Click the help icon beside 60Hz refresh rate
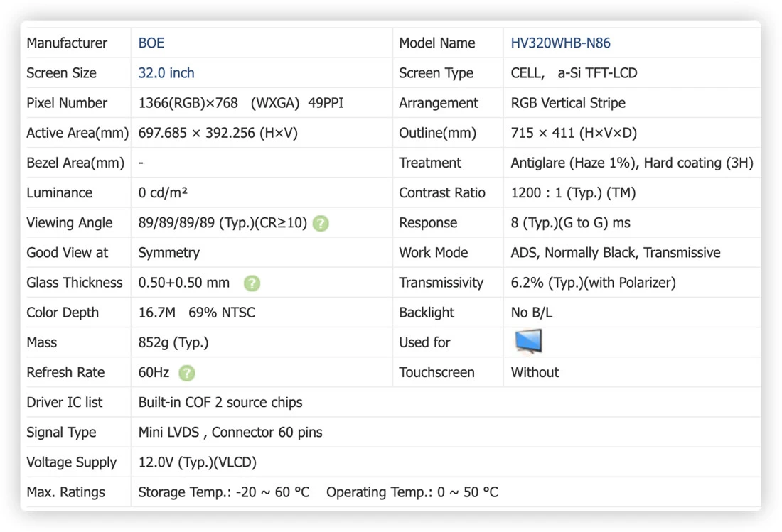The width and height of the screenshot is (782, 532). [x=187, y=373]
